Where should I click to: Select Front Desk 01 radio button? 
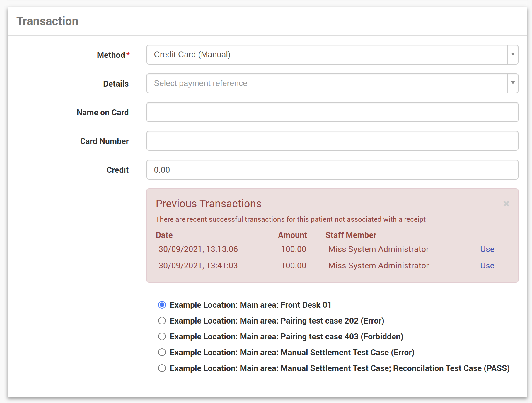162,305
